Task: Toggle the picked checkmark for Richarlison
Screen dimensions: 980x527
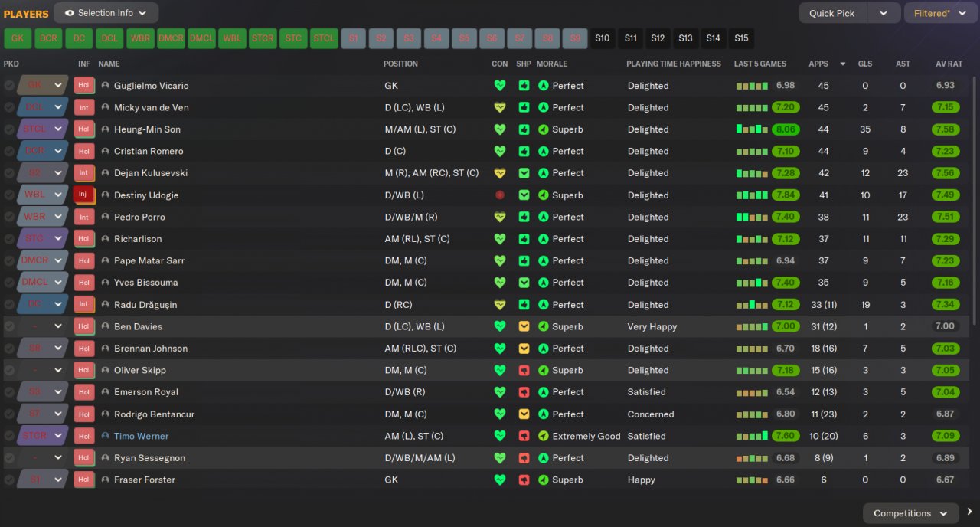Action: (x=9, y=239)
